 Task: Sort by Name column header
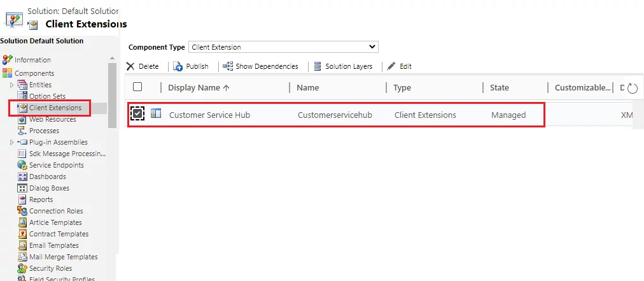coord(307,88)
